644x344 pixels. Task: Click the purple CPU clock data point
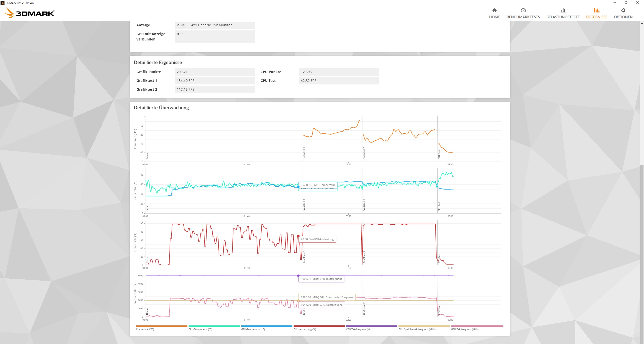pos(298,276)
